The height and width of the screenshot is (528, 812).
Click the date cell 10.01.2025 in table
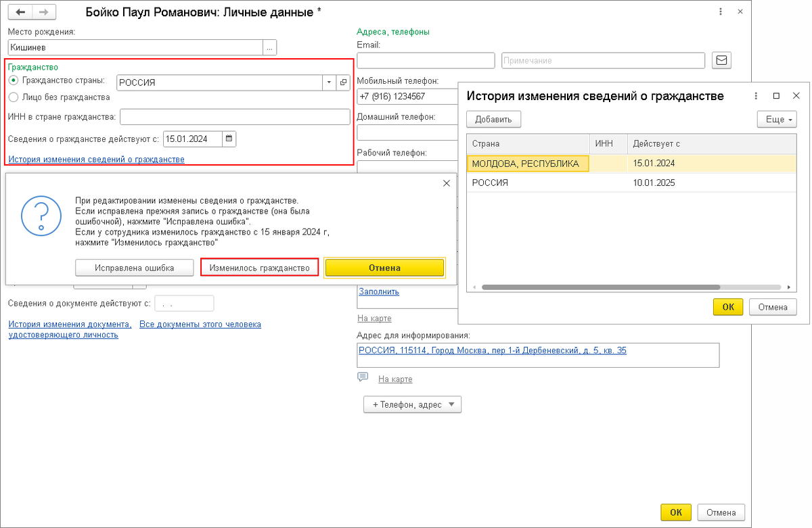point(711,183)
